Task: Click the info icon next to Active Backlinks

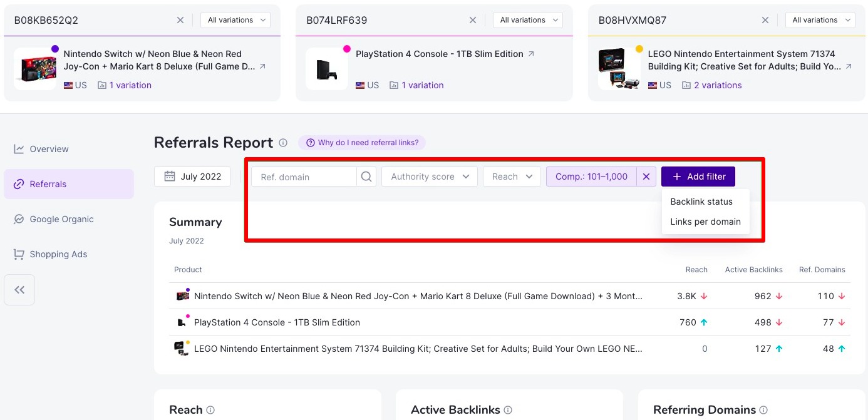Action: [508, 410]
